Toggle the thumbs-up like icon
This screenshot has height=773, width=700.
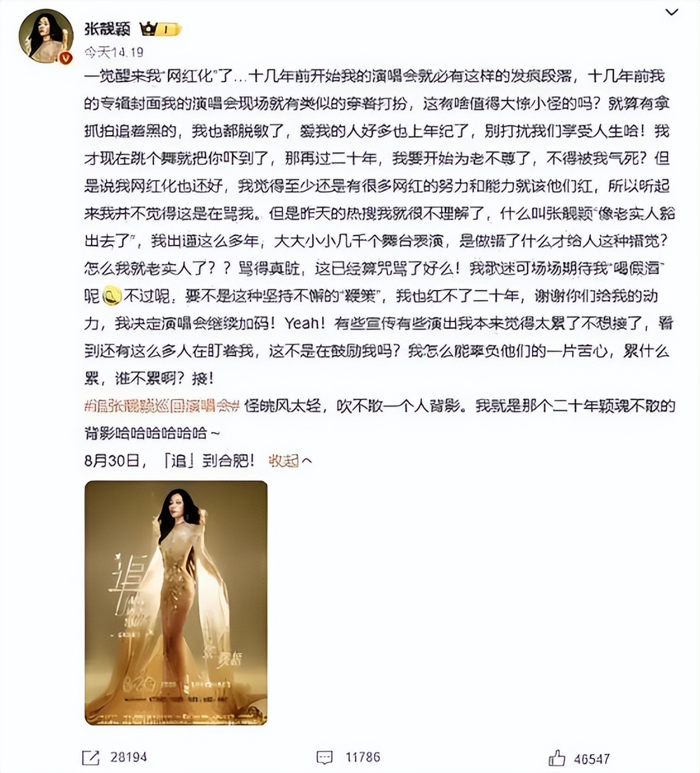click(x=557, y=757)
